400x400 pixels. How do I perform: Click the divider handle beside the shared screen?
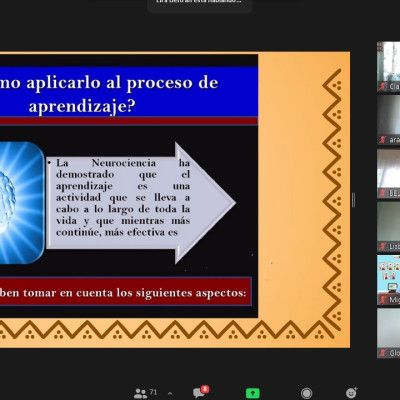pyautogui.click(x=353, y=200)
